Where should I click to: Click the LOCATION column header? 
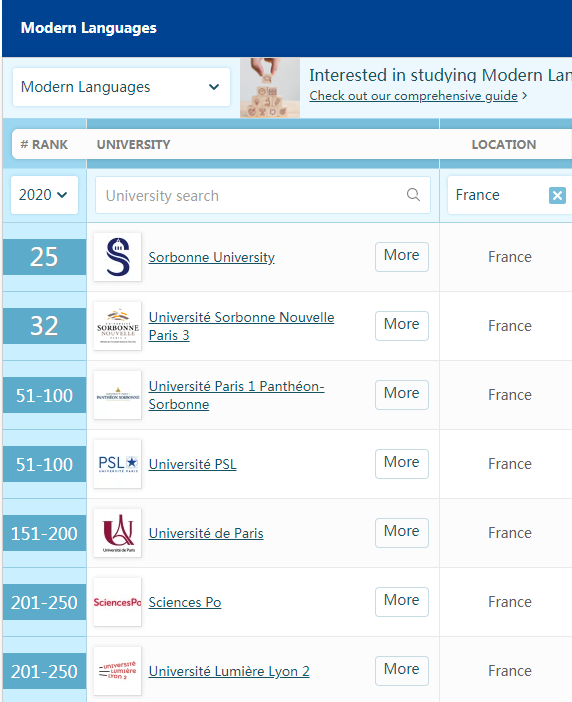504,145
